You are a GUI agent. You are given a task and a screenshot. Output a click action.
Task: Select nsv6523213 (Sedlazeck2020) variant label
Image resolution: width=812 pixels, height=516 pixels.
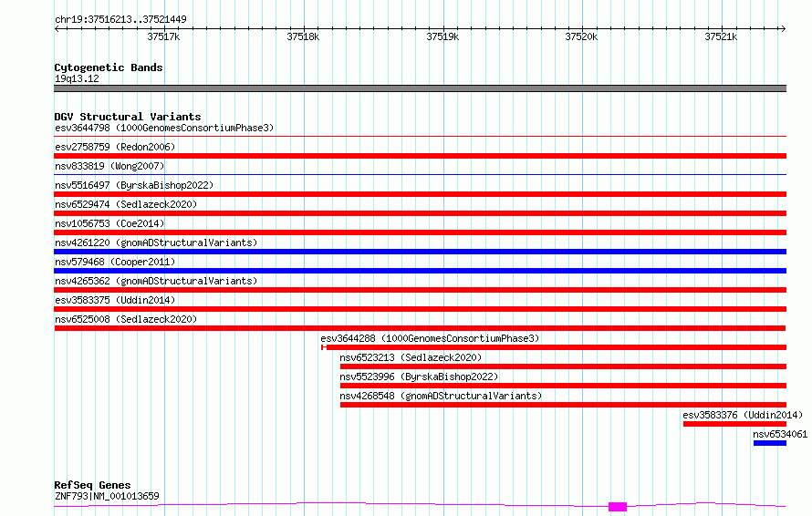[411, 357]
